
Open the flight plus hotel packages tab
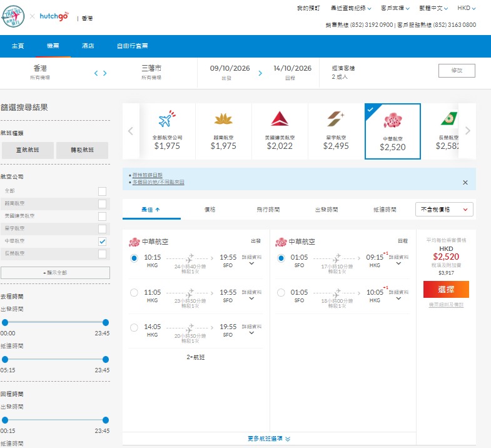tap(133, 46)
